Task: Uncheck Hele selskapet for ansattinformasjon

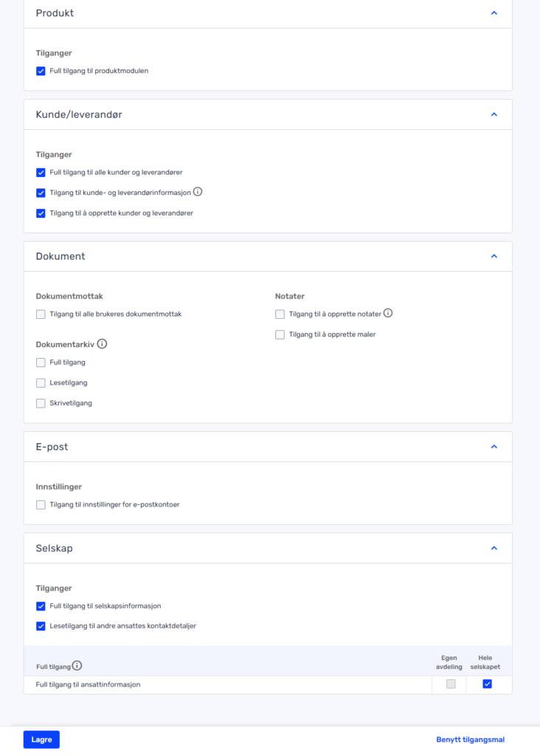Action: tap(487, 684)
